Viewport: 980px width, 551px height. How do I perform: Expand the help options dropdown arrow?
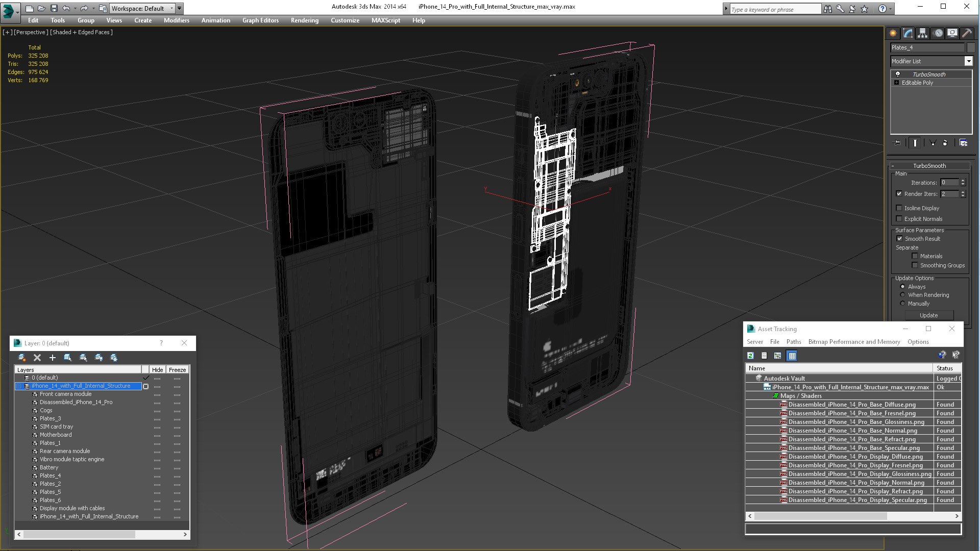(x=891, y=9)
